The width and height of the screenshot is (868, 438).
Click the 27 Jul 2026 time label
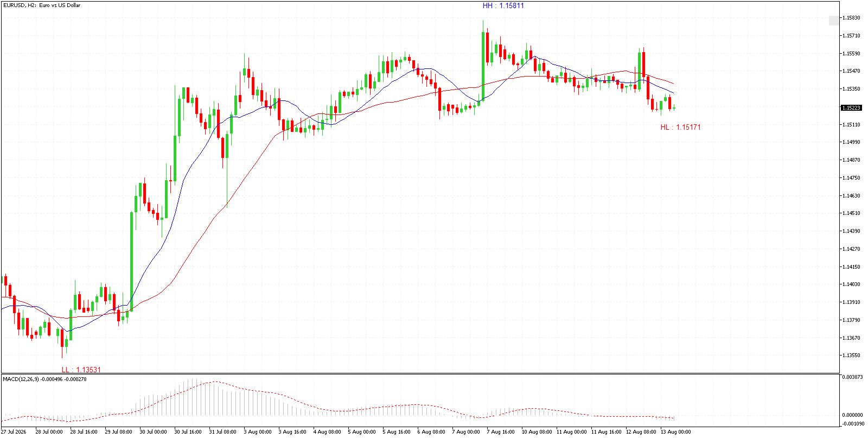pos(14,432)
